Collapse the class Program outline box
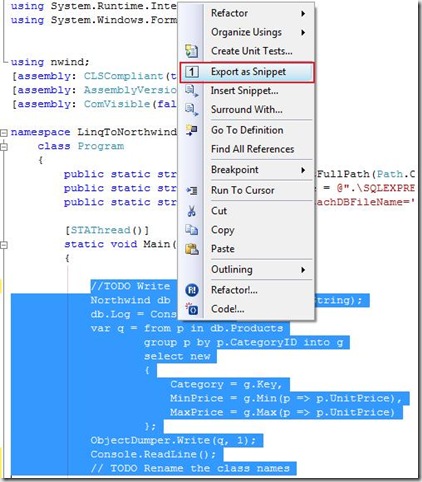This screenshot has height=482, width=422. [4, 146]
